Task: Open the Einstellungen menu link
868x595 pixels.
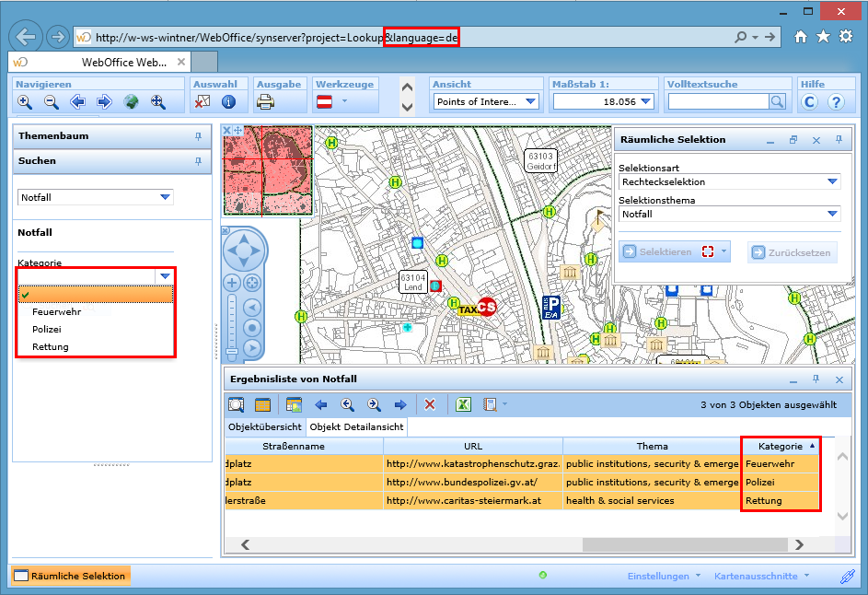Action: [x=658, y=576]
